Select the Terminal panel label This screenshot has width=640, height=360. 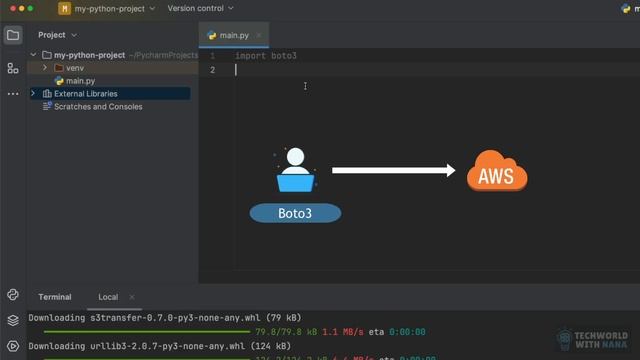55,297
